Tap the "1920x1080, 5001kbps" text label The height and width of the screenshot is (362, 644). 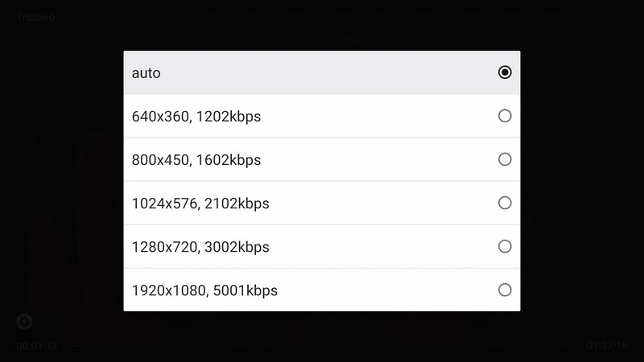204,290
